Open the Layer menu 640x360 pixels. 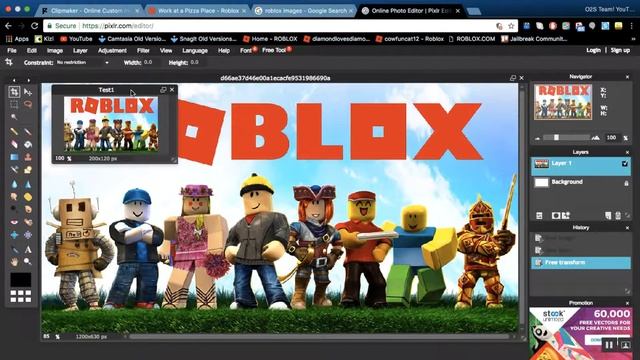click(80, 50)
